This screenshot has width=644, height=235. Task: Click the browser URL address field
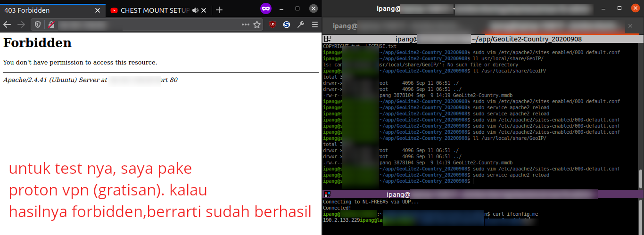(146, 25)
